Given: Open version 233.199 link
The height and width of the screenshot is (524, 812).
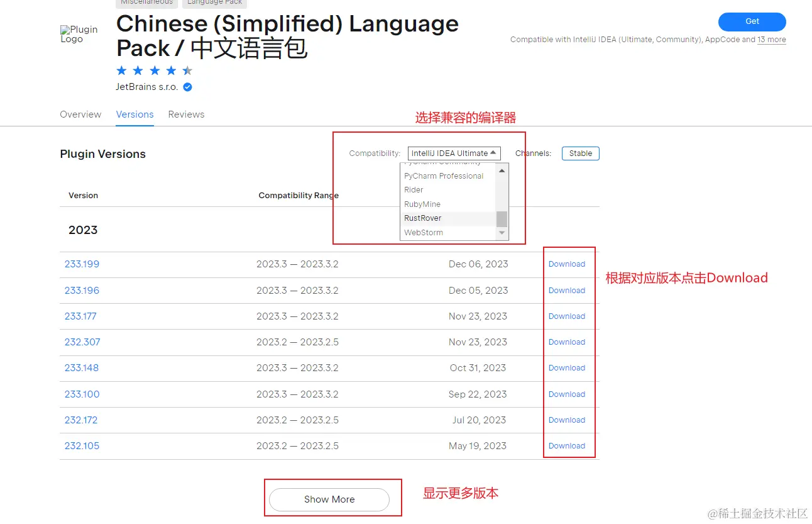Looking at the screenshot, I should (82, 264).
